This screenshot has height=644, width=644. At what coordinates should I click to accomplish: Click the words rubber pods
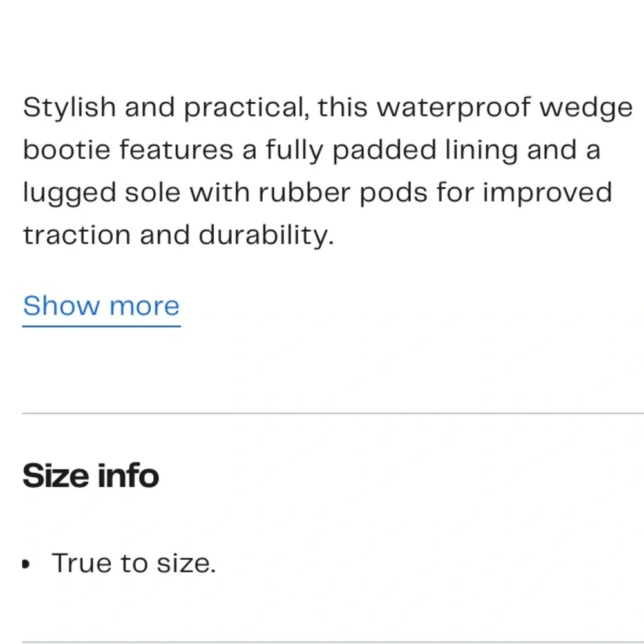point(343,192)
